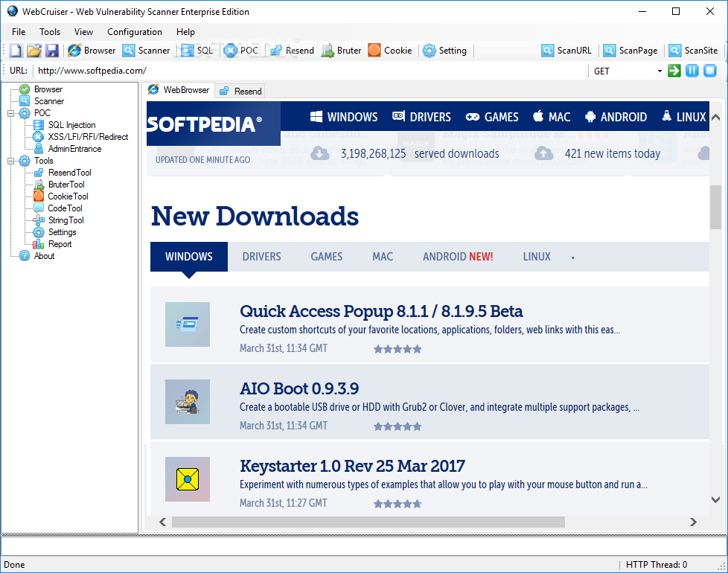Click the green Go arrow icon
Screen dimensions: 728x573
(x=674, y=71)
